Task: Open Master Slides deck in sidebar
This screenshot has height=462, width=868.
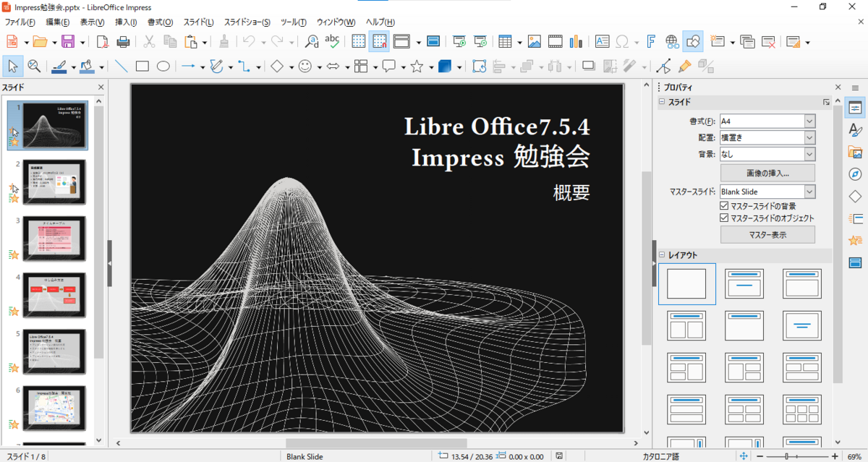Action: click(x=855, y=262)
